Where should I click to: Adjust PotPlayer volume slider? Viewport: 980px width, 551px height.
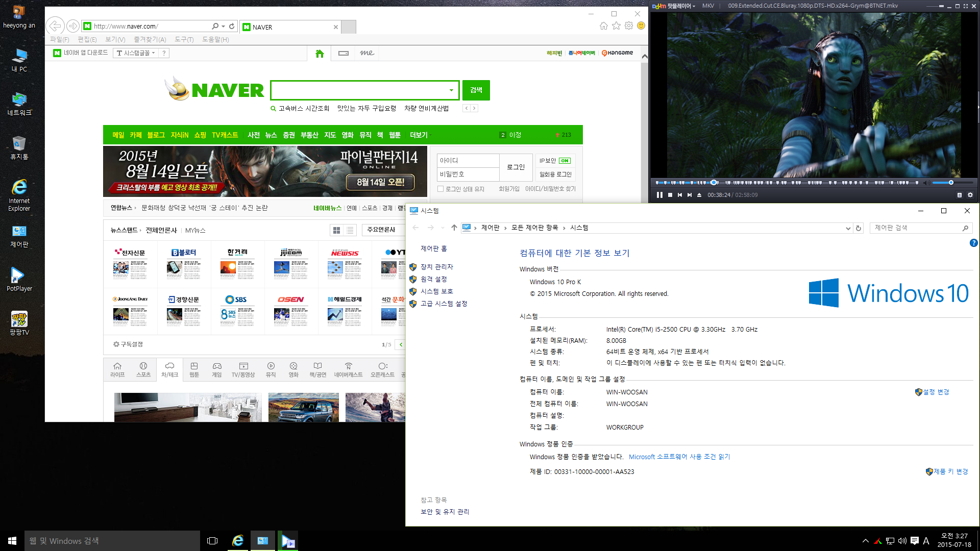952,183
